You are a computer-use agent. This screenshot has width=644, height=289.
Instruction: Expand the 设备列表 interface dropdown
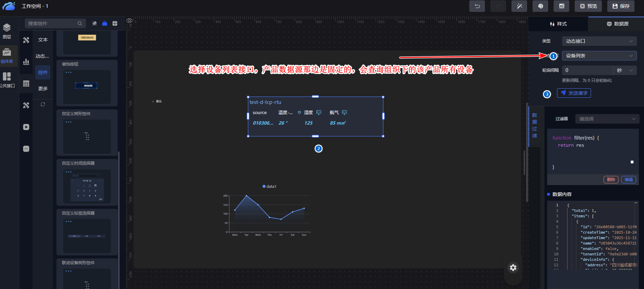(x=599, y=56)
